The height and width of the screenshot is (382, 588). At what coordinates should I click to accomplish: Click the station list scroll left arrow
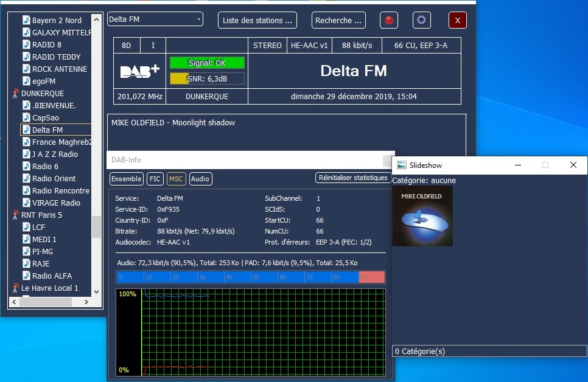tap(14, 302)
